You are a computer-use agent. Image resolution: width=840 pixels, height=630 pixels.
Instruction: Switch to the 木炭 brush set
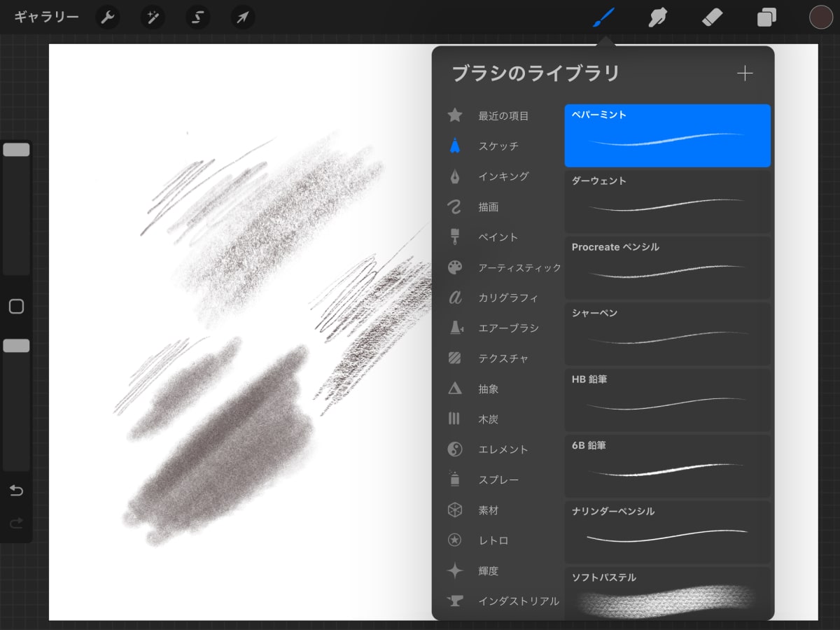(504, 419)
